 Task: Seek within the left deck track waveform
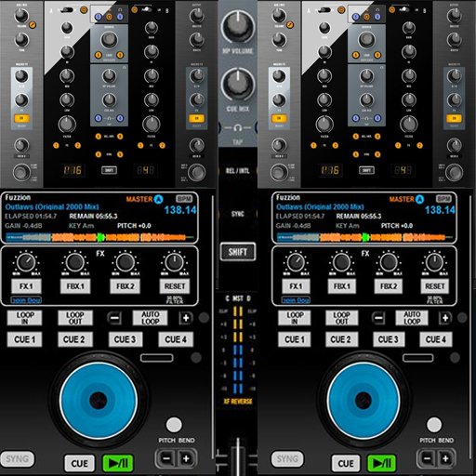(99, 237)
